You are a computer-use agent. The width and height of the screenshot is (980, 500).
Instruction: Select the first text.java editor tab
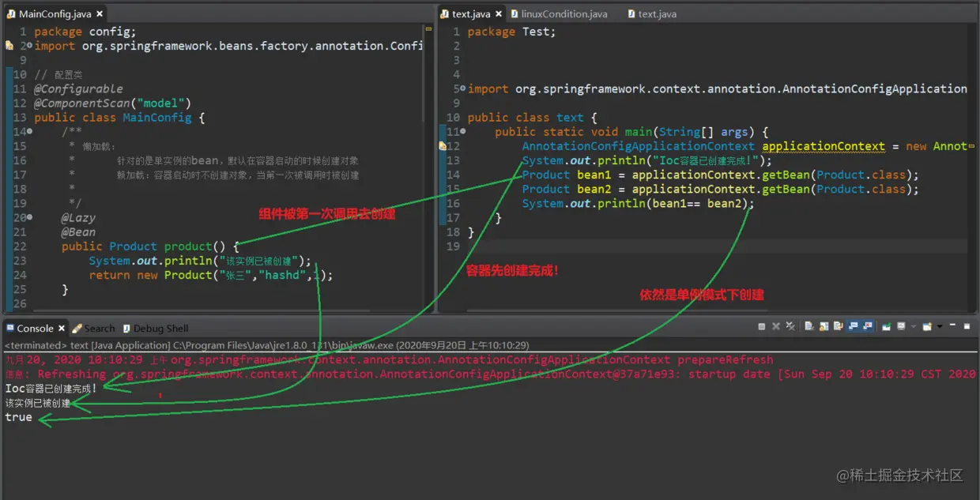tap(472, 13)
